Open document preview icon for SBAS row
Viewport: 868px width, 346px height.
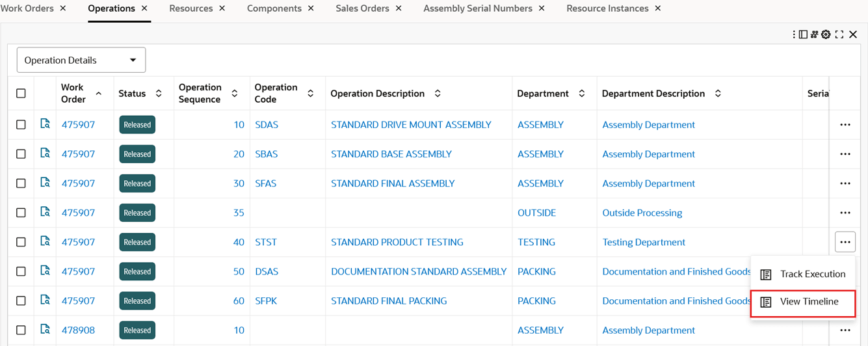[x=45, y=153]
